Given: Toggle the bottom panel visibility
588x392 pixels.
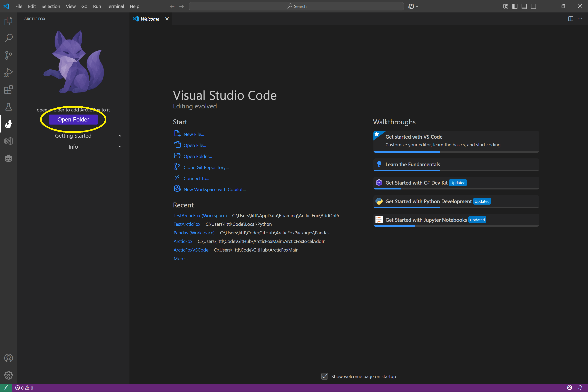Looking at the screenshot, I should tap(524, 6).
